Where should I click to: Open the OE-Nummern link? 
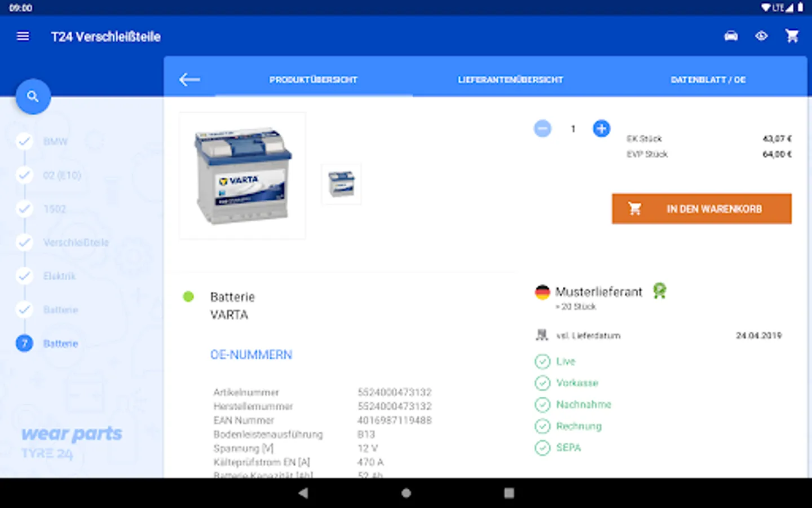coord(251,355)
